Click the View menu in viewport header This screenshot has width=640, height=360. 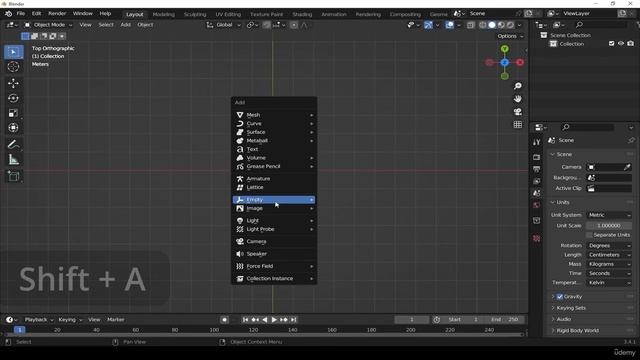point(85,25)
